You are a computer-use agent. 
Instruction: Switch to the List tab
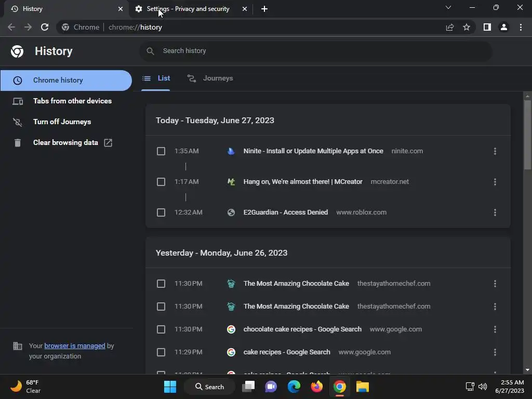156,78
